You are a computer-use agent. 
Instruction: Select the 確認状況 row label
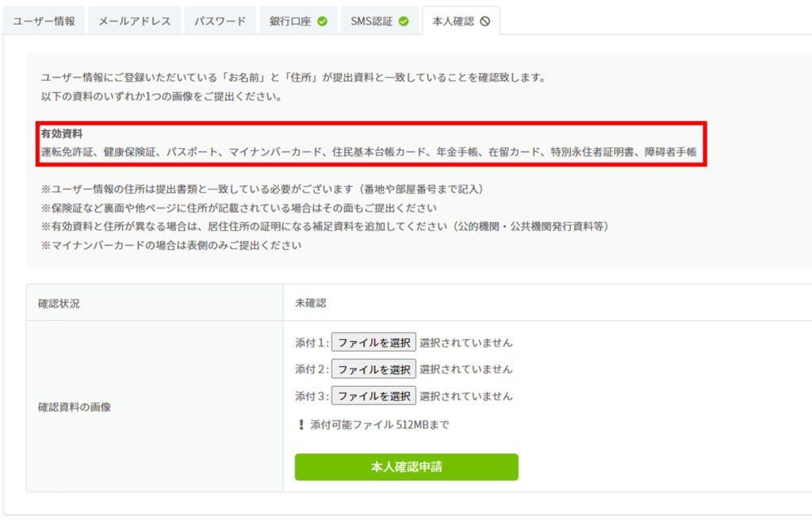[59, 303]
